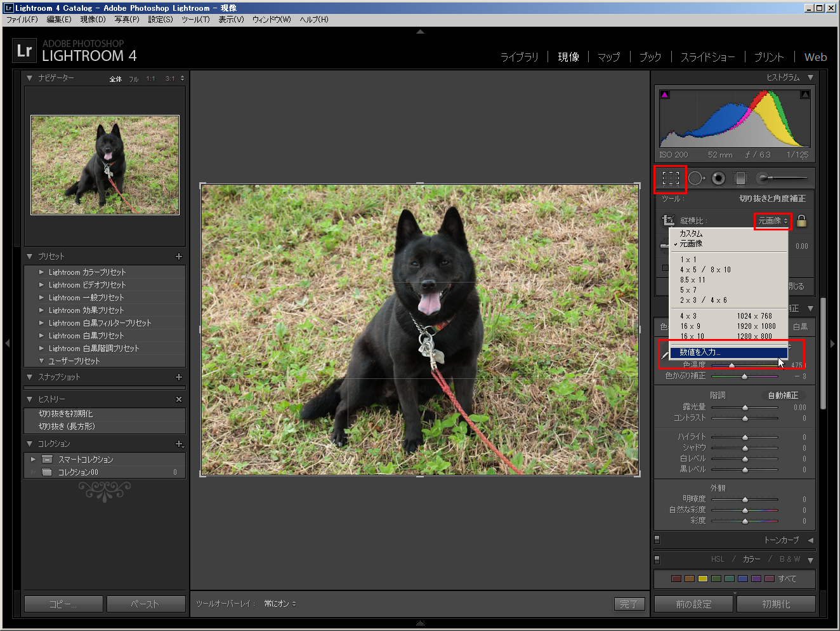840x631 pixels.
Task: Select the red eye correction tool
Action: [x=718, y=178]
